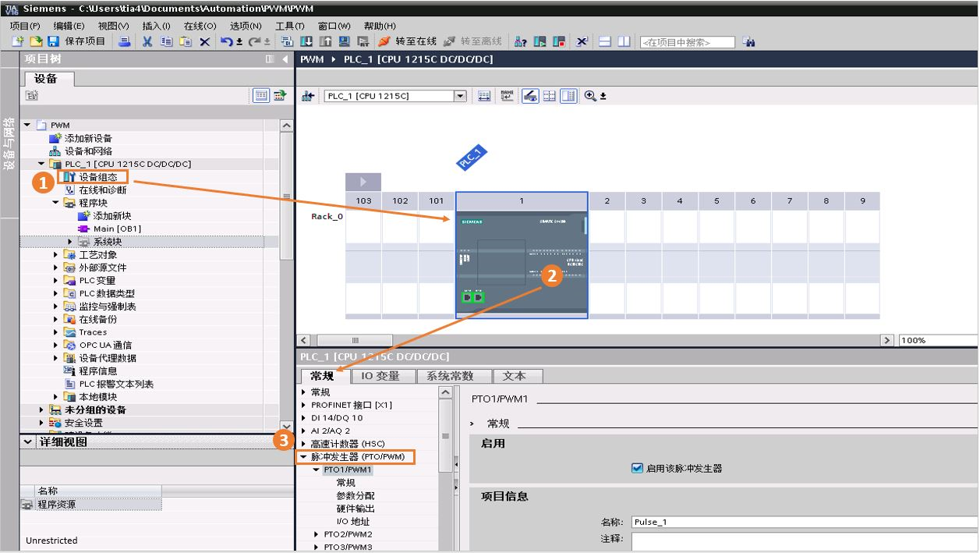Click the project search input box
The image size is (980, 553).
pyautogui.click(x=687, y=42)
